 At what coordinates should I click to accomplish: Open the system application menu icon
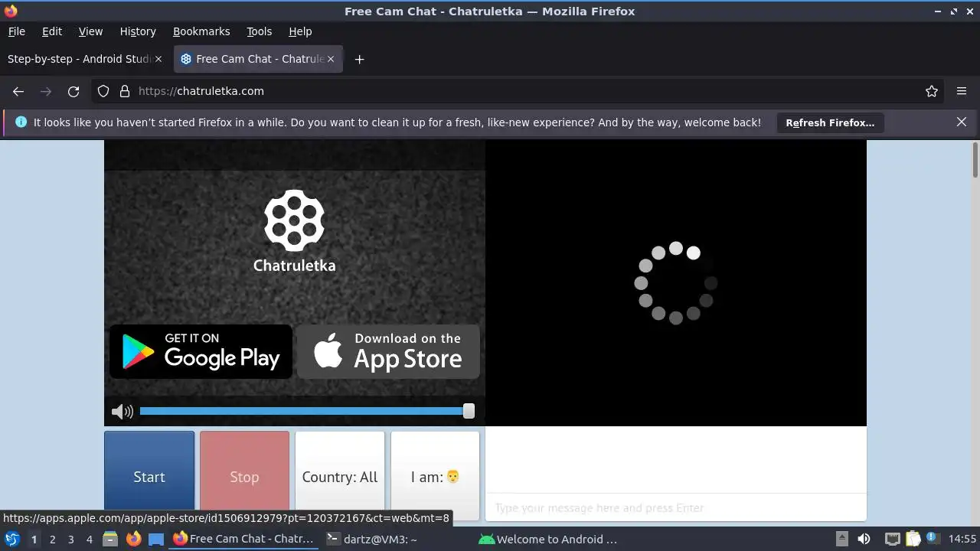click(x=12, y=539)
